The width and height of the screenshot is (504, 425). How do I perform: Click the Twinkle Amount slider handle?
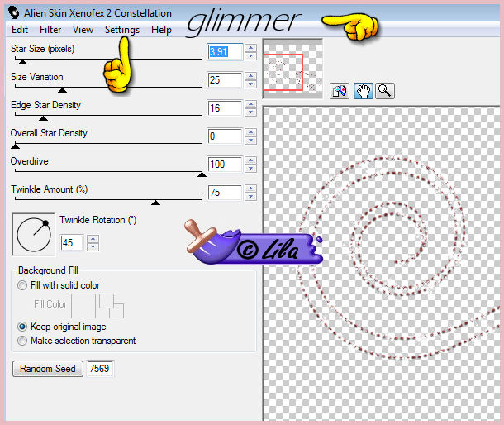coord(155,203)
